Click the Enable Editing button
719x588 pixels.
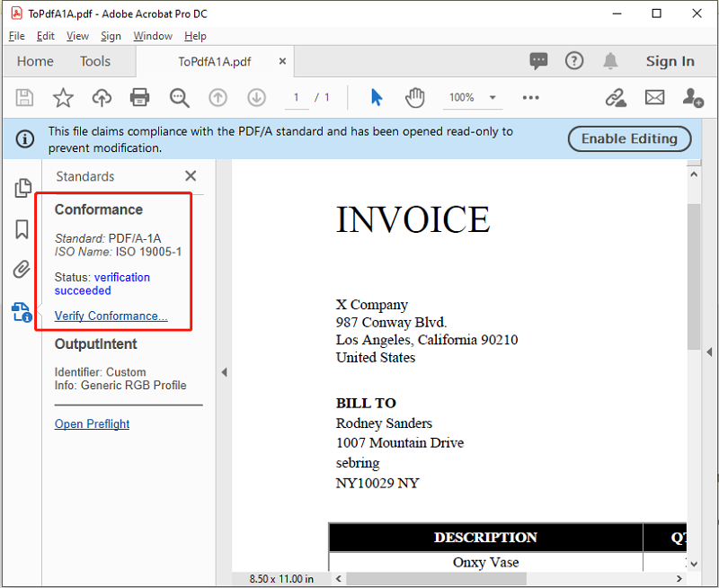[x=629, y=138]
